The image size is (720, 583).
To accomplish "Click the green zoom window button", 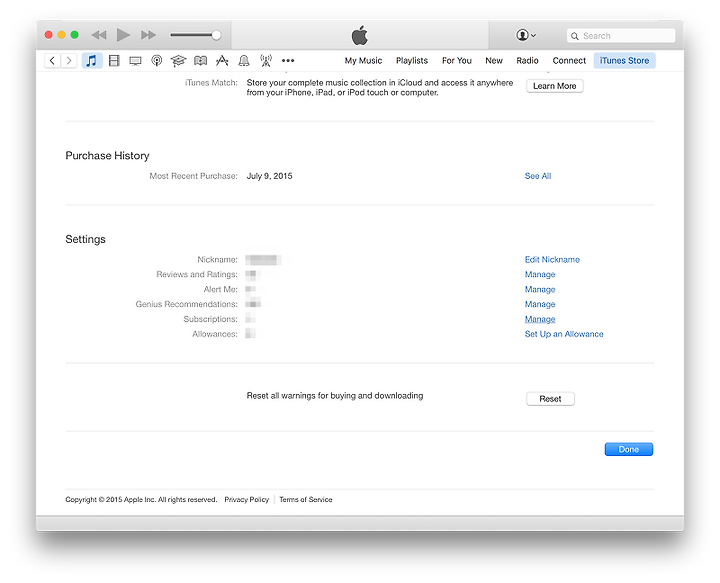I will [x=74, y=35].
